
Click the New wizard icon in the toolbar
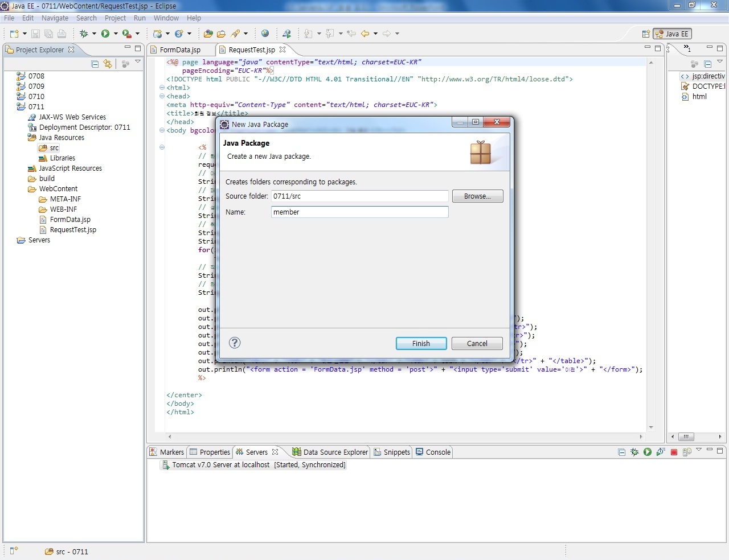(14, 34)
